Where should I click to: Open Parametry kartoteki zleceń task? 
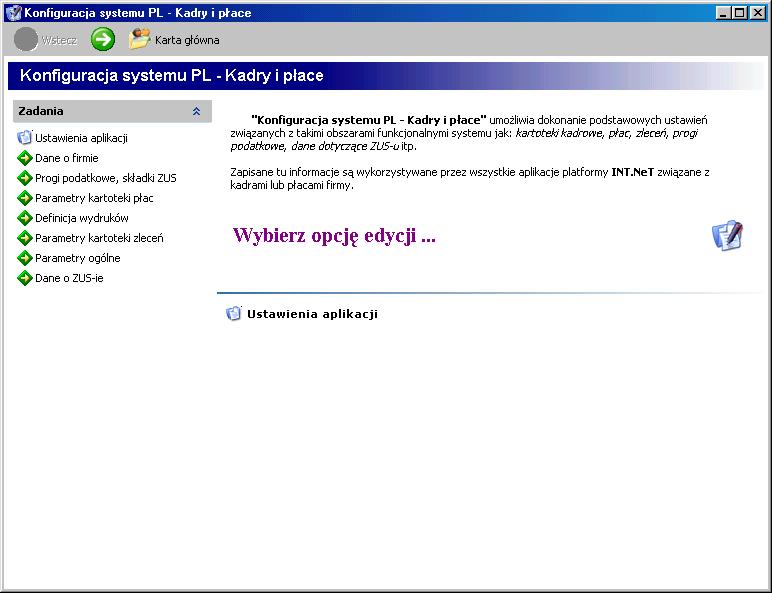tap(99, 238)
